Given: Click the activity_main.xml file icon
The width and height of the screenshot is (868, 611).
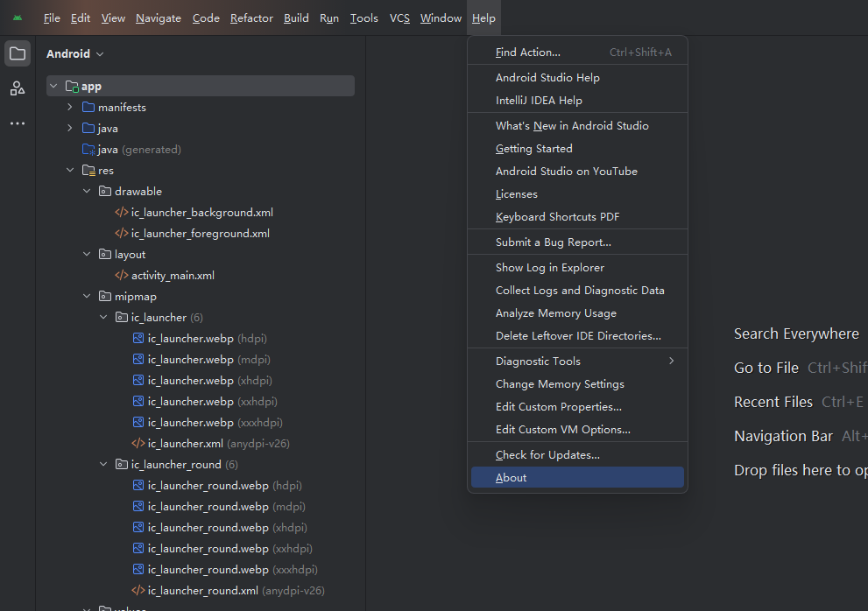Looking at the screenshot, I should tap(122, 276).
